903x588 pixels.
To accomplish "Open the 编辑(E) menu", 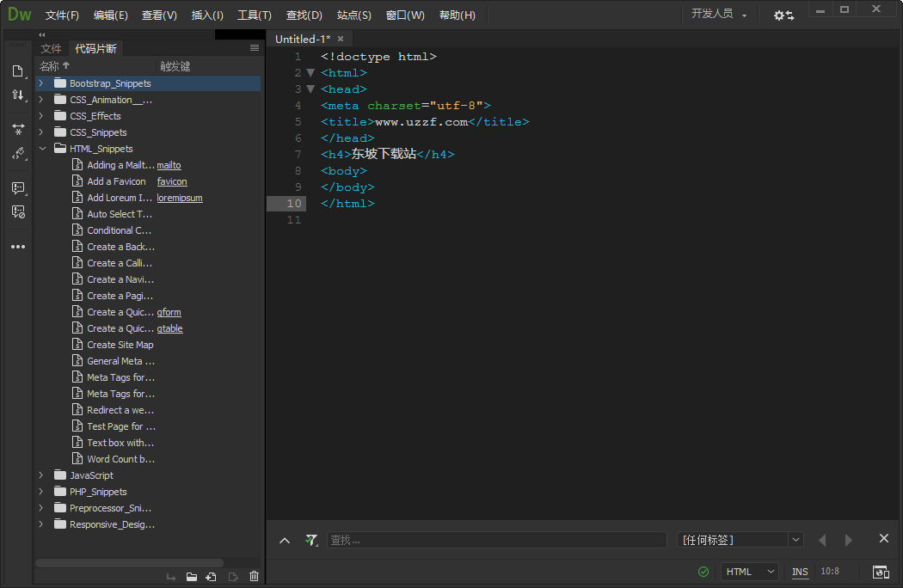I will click(x=111, y=15).
